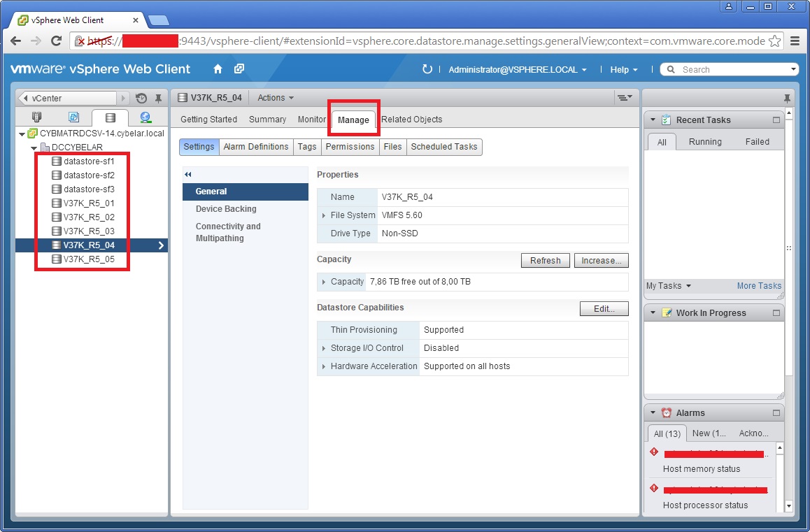
Task: Open the Getting Started tab
Action: pyautogui.click(x=208, y=120)
